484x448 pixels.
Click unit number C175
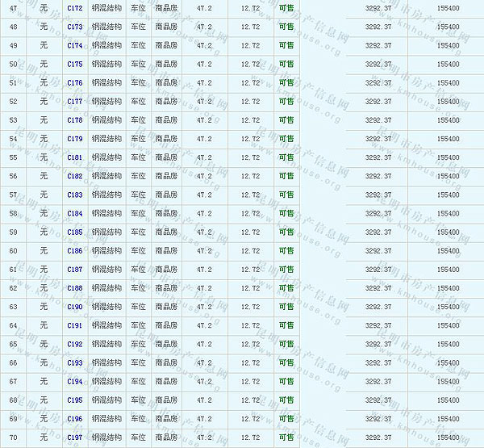point(75,64)
